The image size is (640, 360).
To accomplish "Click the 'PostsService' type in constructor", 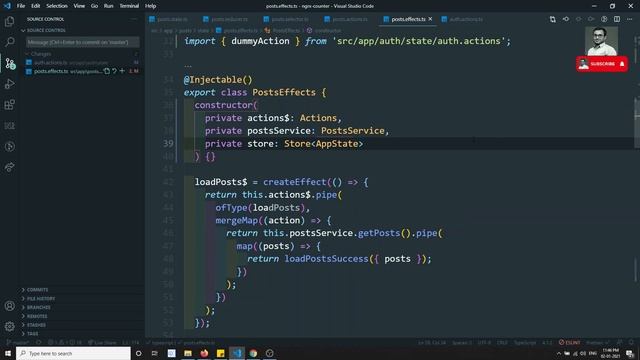I will [x=353, y=131].
